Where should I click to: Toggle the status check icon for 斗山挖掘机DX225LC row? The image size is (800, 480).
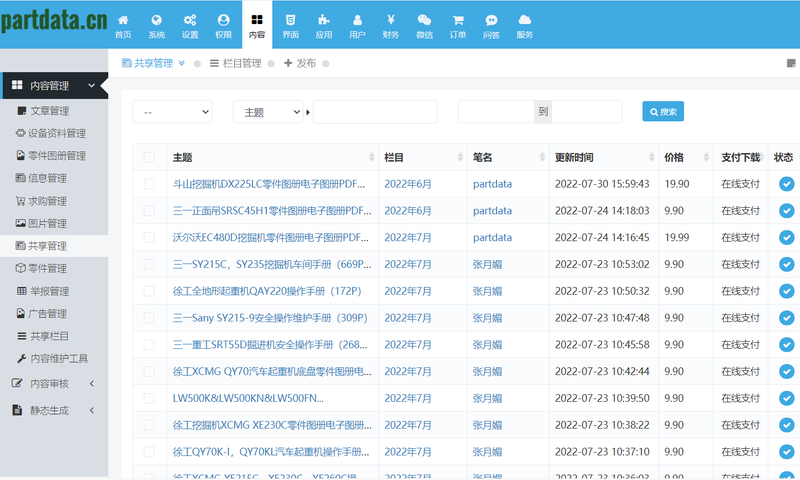click(786, 184)
